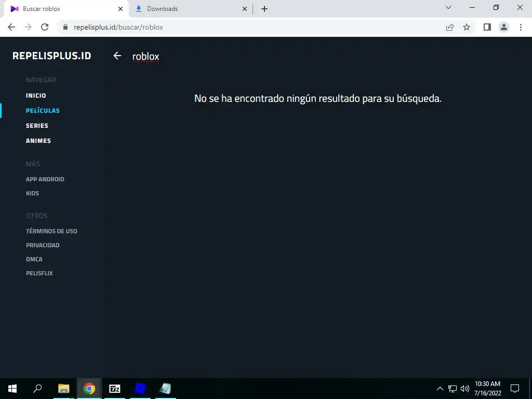Open SERIES section

click(37, 126)
